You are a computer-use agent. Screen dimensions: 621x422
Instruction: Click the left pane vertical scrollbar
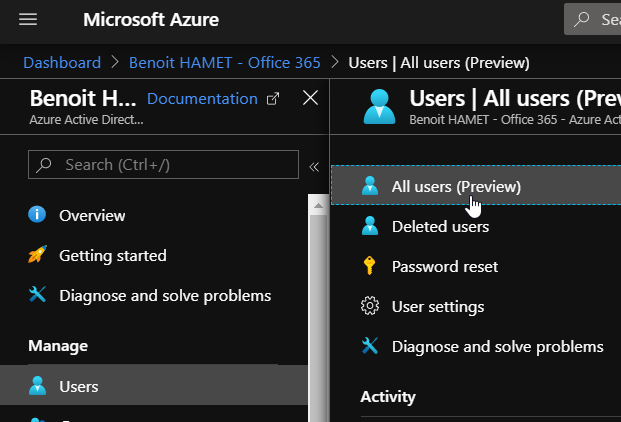click(x=318, y=300)
